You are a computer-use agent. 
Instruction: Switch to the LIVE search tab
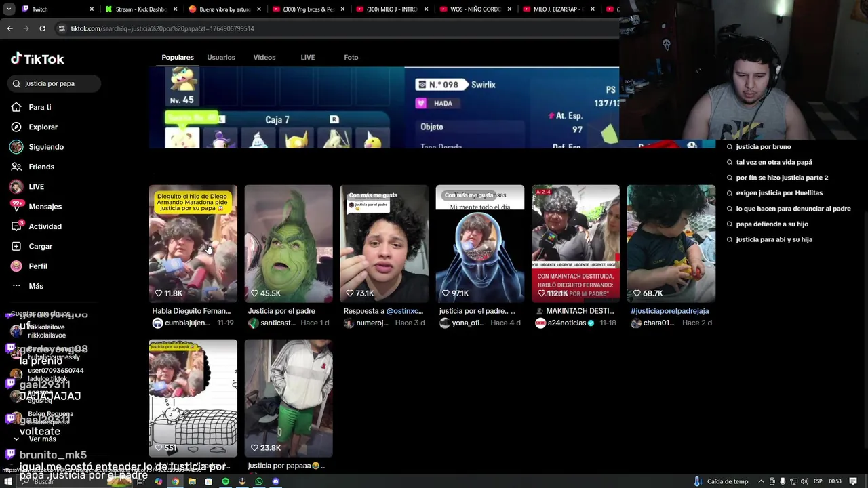pos(308,57)
